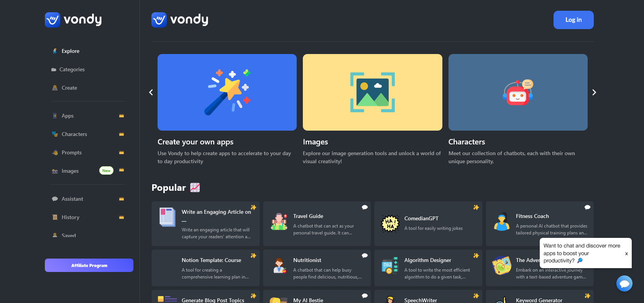Click the document icon on Engaging Article card
The image size is (644, 303).
[x=168, y=217]
